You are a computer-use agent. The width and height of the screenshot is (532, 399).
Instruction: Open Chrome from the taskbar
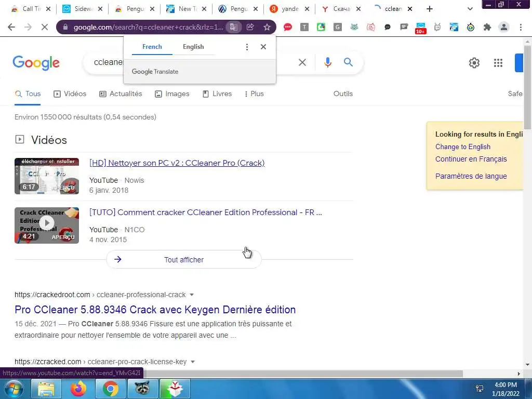(x=110, y=389)
